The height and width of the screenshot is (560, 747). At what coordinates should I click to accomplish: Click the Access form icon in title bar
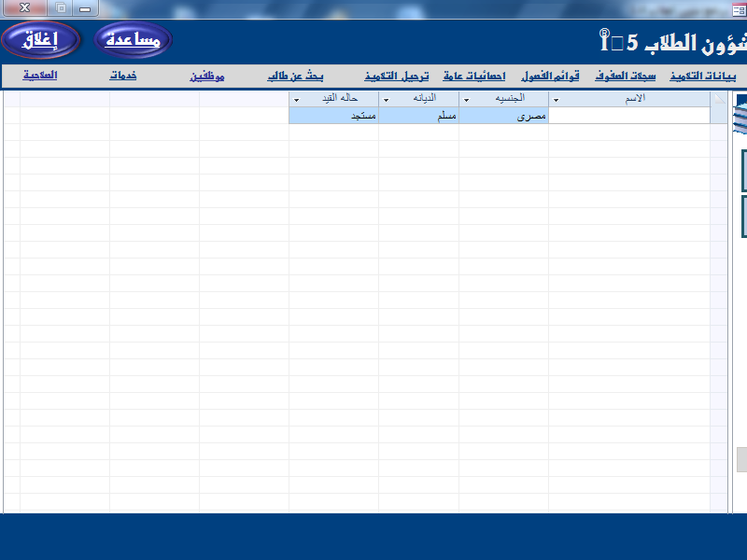click(738, 7)
